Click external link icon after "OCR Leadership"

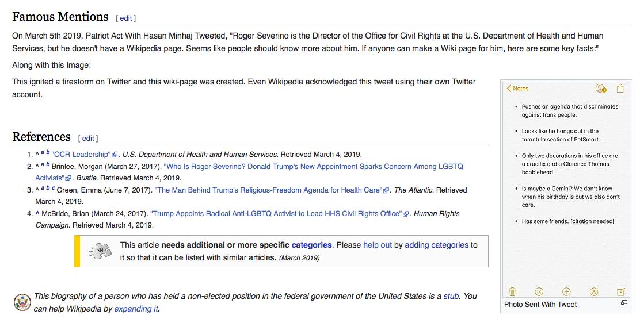[x=115, y=155]
